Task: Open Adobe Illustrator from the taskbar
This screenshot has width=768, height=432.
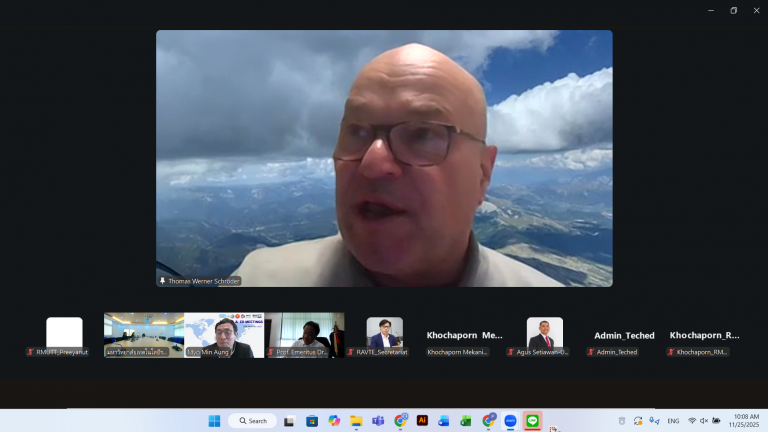Action: [422, 421]
